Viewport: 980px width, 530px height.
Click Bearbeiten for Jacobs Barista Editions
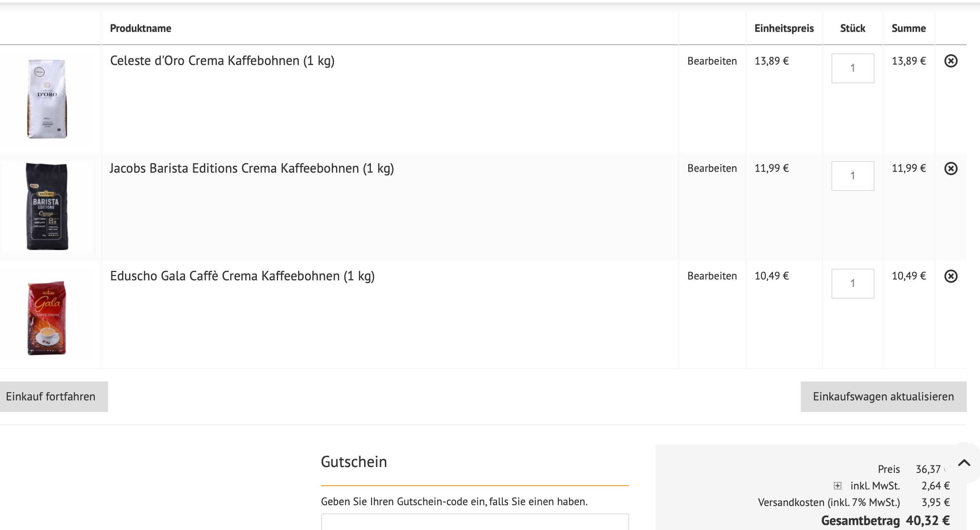(x=712, y=169)
